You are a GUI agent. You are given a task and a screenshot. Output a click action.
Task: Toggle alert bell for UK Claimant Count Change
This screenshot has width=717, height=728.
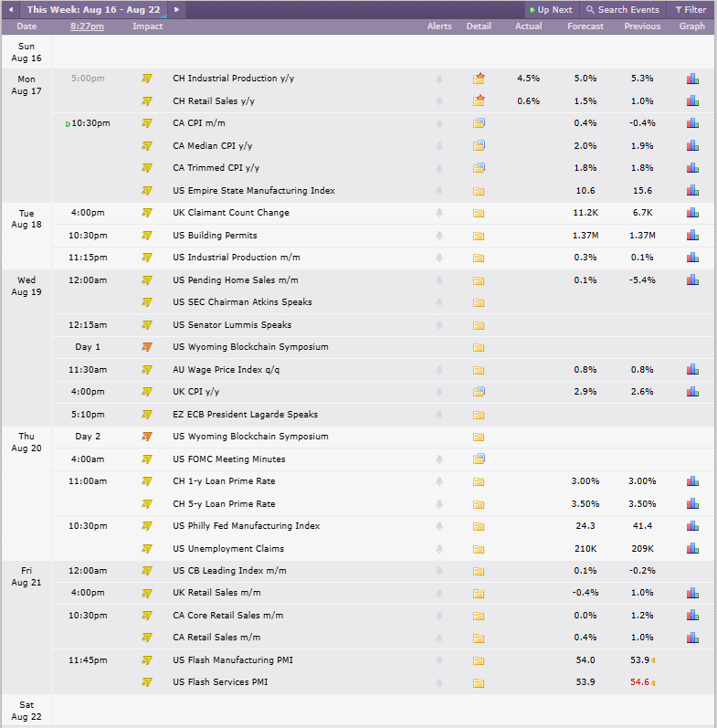click(439, 213)
